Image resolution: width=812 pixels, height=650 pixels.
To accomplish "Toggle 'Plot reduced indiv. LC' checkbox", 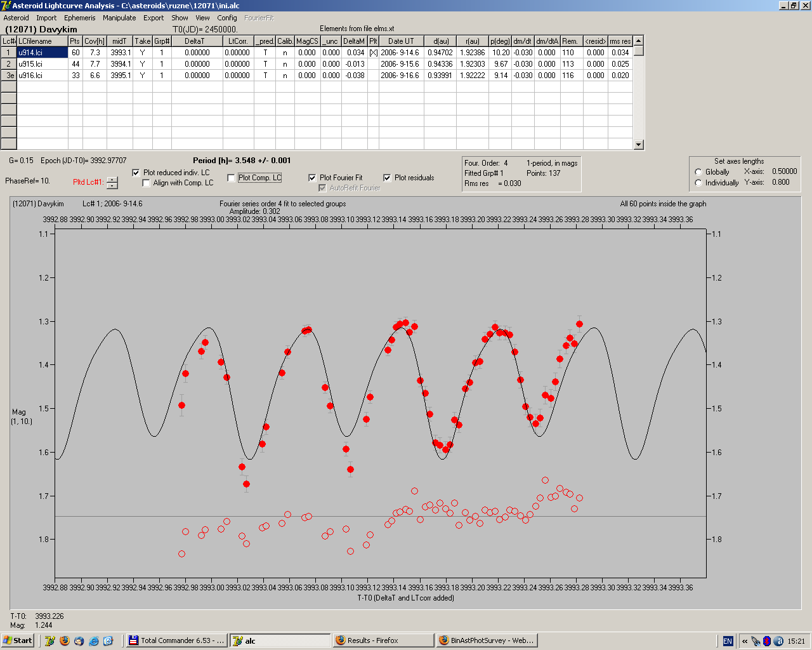I will click(x=136, y=173).
